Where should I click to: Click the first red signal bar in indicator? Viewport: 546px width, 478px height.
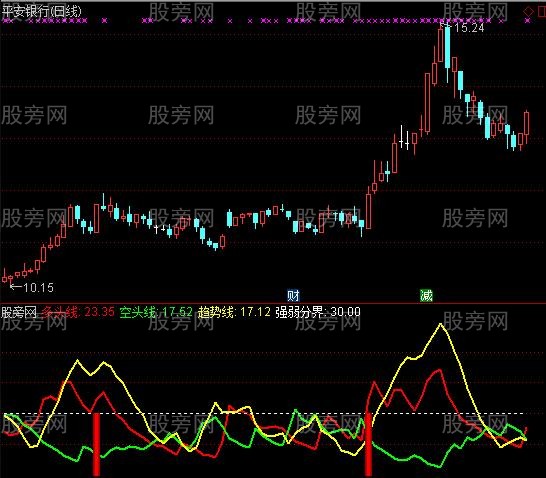[x=96, y=445]
